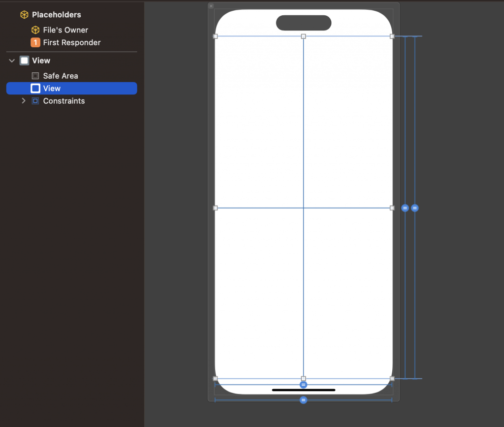Click the Placeholders cube icon

pos(24,14)
